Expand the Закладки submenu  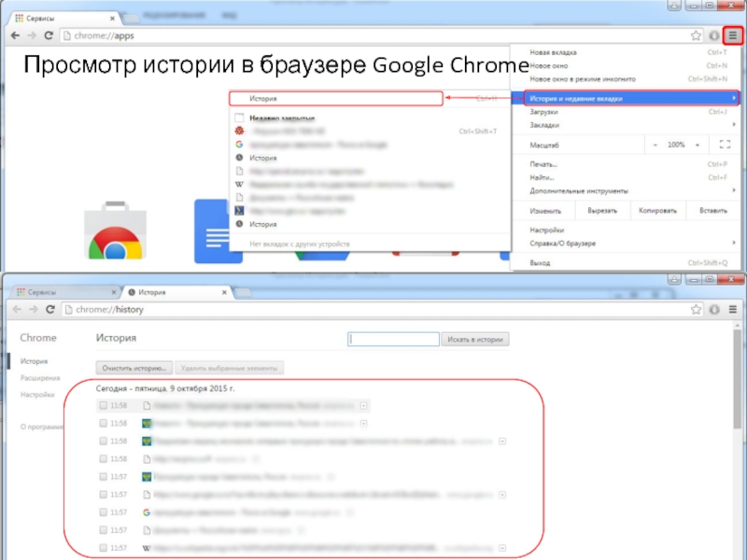click(x=625, y=125)
